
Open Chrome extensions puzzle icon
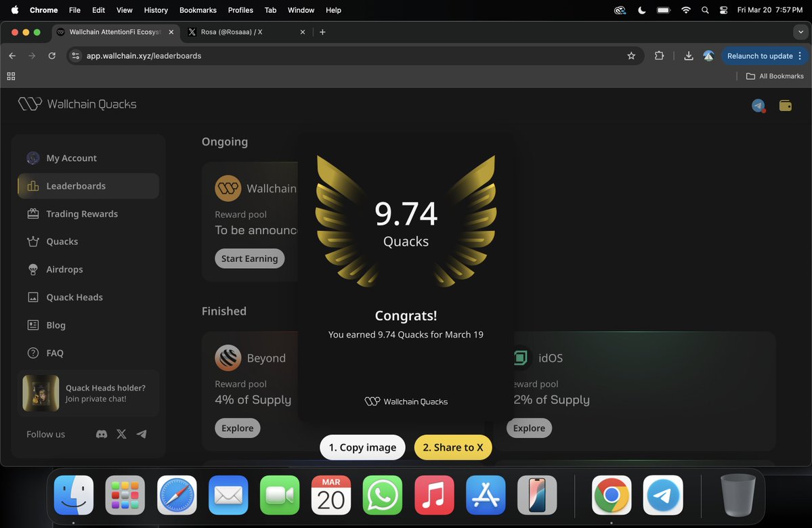pos(659,56)
